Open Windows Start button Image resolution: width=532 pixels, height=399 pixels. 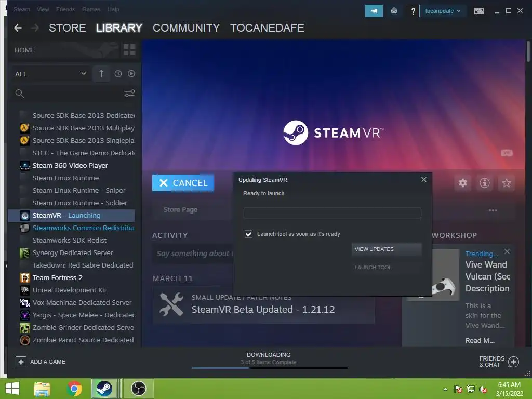tap(12, 389)
